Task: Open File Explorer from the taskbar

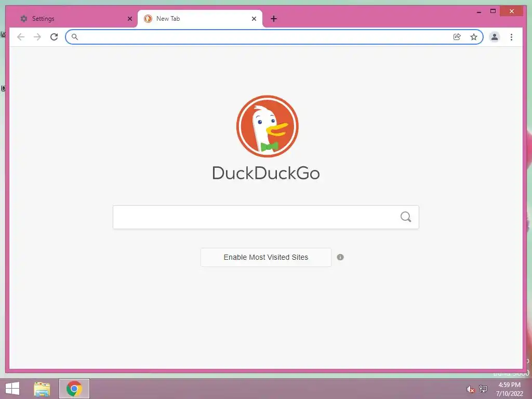Action: coord(42,389)
